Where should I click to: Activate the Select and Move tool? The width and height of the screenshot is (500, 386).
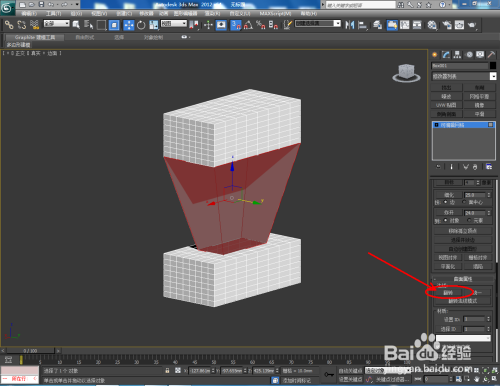(128, 25)
